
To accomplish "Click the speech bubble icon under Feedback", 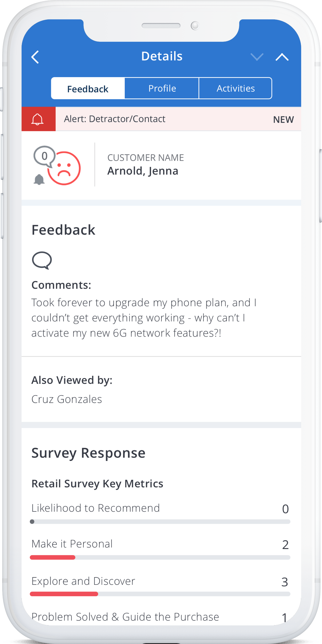I will [42, 260].
